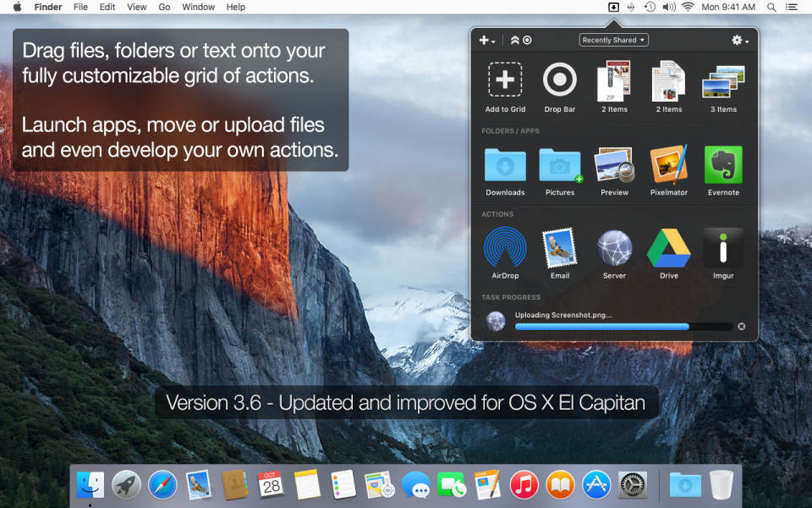Select the ZIP 2 Items stack

[614, 81]
